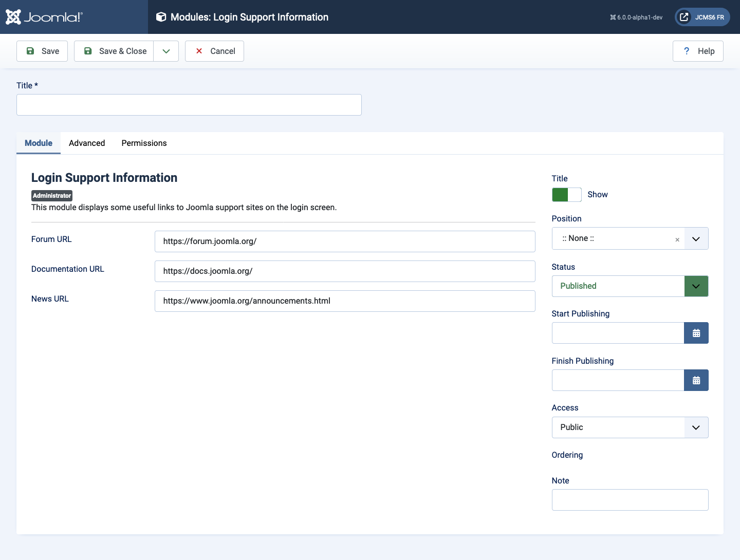The height and width of the screenshot is (560, 740).
Task: Click the Joomla logo in header
Action: [x=44, y=17]
